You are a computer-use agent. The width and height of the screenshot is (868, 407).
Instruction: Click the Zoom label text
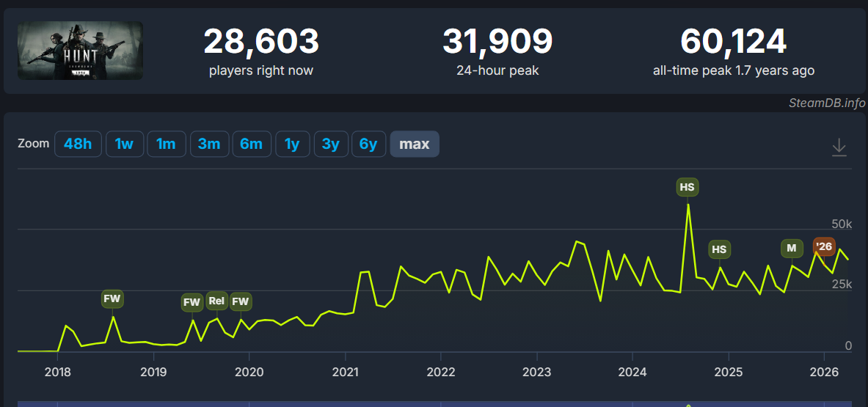[33, 144]
